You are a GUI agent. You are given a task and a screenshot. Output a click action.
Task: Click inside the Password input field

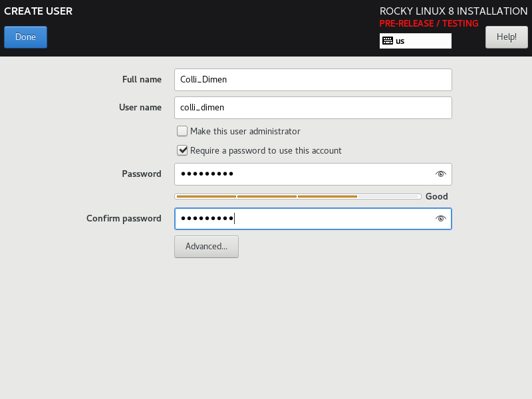pyautogui.click(x=313, y=174)
